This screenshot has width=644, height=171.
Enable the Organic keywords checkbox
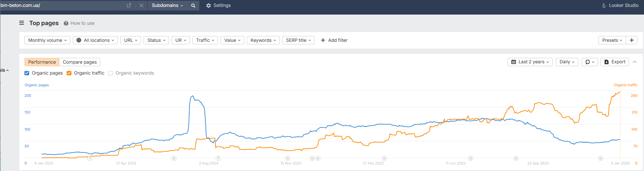click(x=111, y=73)
